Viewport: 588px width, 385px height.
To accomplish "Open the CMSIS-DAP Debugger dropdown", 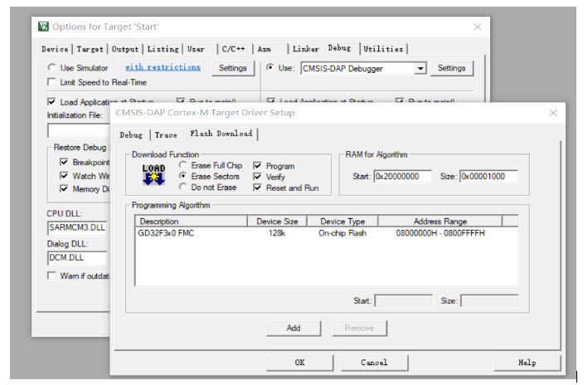I will 420,68.
